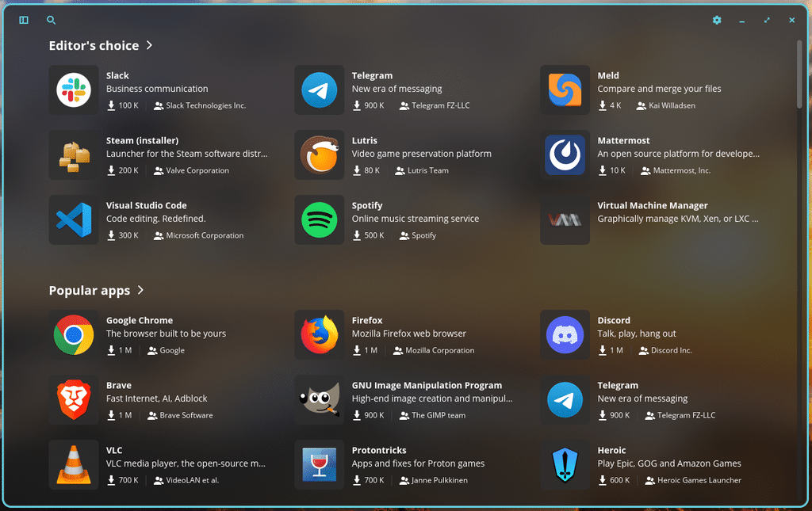
Task: Click 'Mozilla Corporation' publisher text
Action: click(439, 351)
